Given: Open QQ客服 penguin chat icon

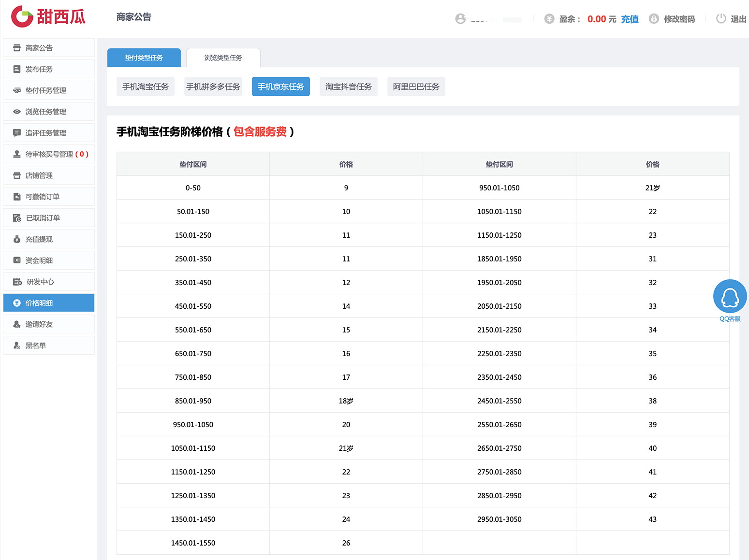Looking at the screenshot, I should [730, 296].
